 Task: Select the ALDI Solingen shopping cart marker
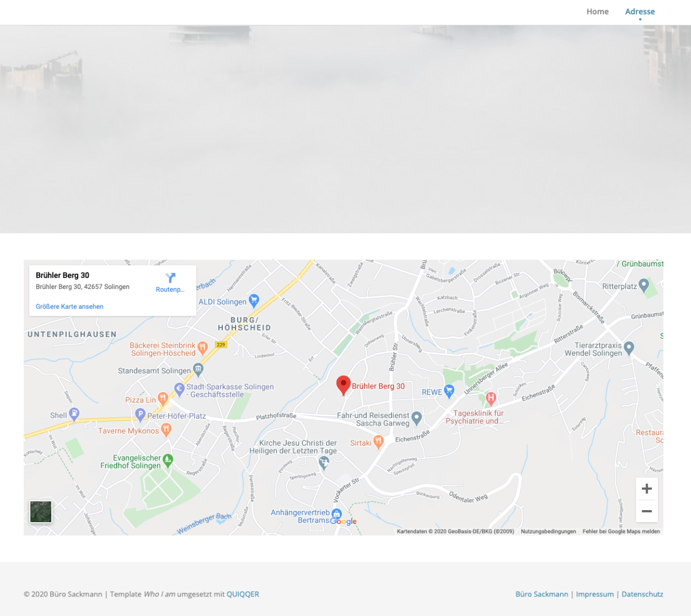[x=254, y=301]
